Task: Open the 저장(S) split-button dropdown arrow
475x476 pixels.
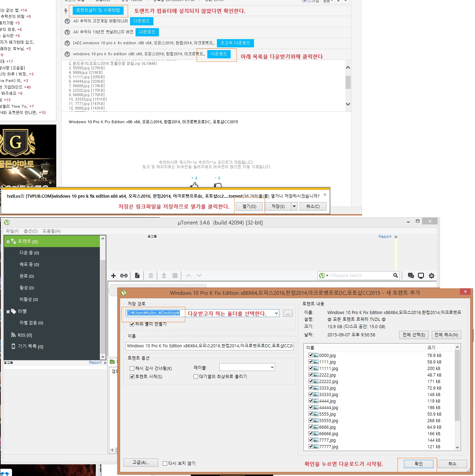Action: [294, 206]
